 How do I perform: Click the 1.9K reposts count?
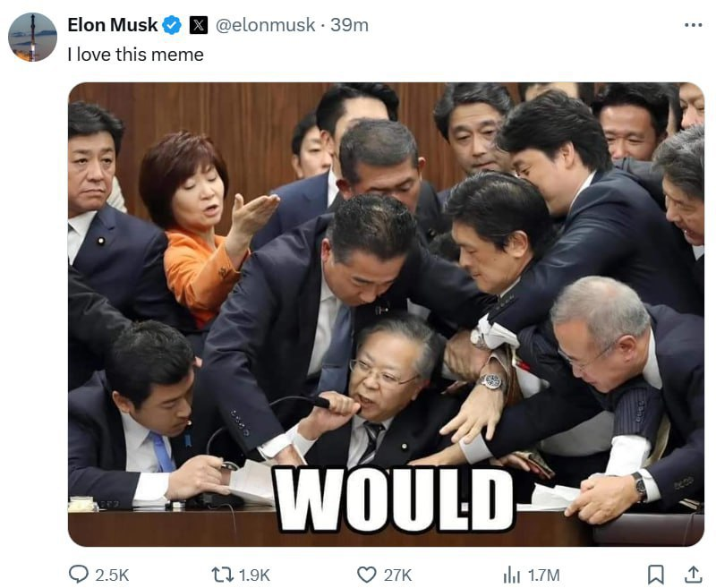[255, 575]
